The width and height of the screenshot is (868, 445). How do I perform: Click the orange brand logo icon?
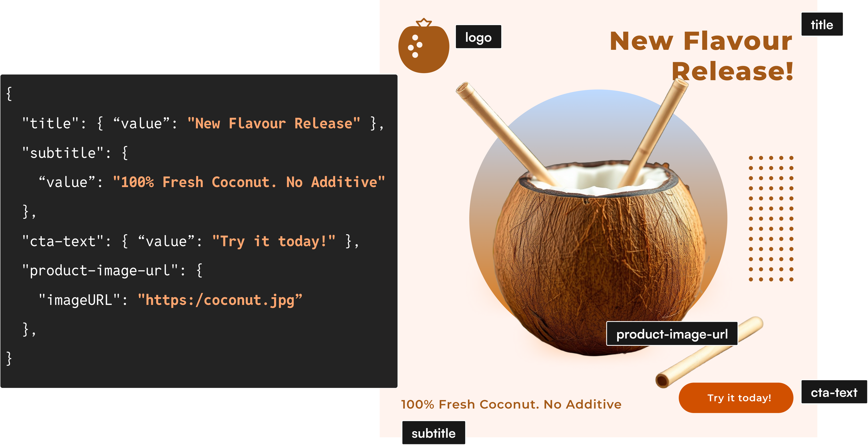[x=422, y=45]
